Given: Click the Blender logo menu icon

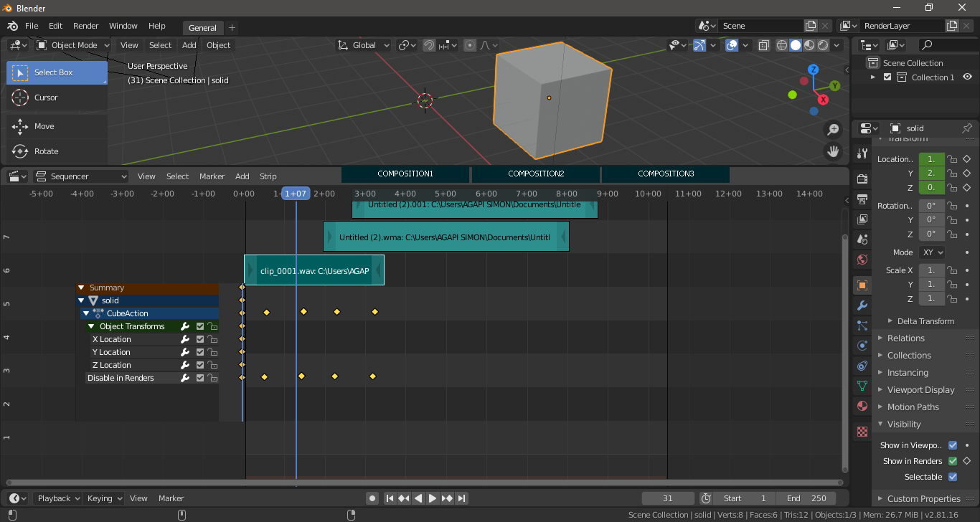Looking at the screenshot, I should [x=12, y=26].
